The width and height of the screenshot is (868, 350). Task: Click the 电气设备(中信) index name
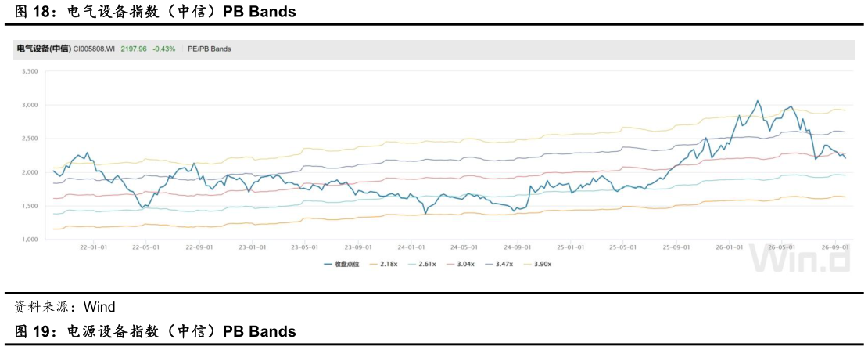[45, 49]
